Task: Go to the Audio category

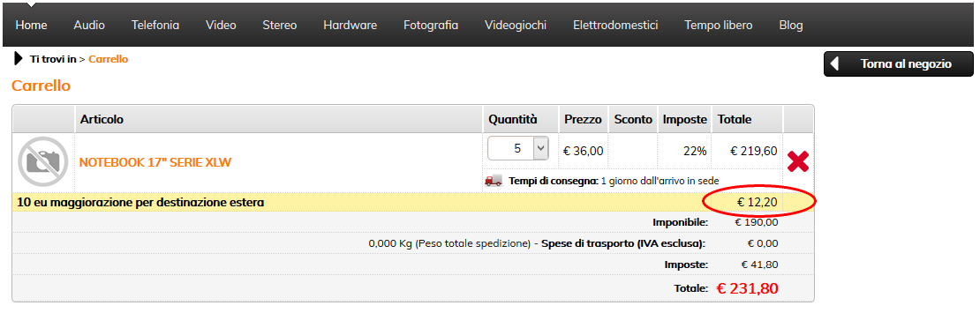Action: (89, 26)
